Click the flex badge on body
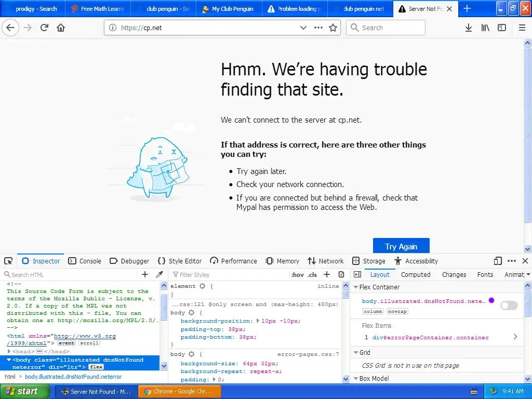532x399 pixels. tap(96, 367)
